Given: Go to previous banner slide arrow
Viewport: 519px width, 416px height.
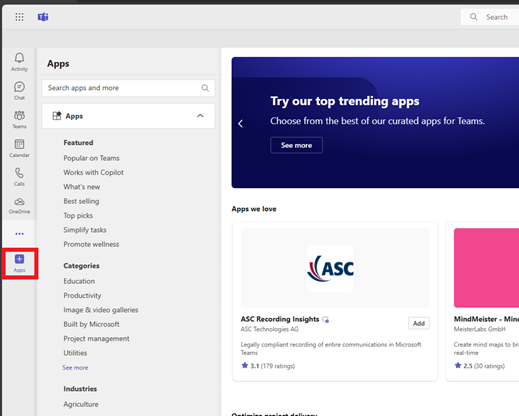Looking at the screenshot, I should click(240, 124).
